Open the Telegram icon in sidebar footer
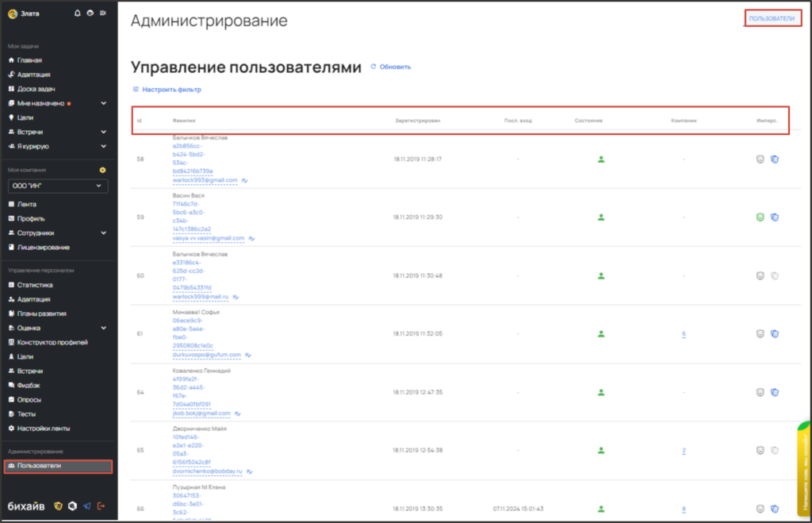 pyautogui.click(x=86, y=506)
